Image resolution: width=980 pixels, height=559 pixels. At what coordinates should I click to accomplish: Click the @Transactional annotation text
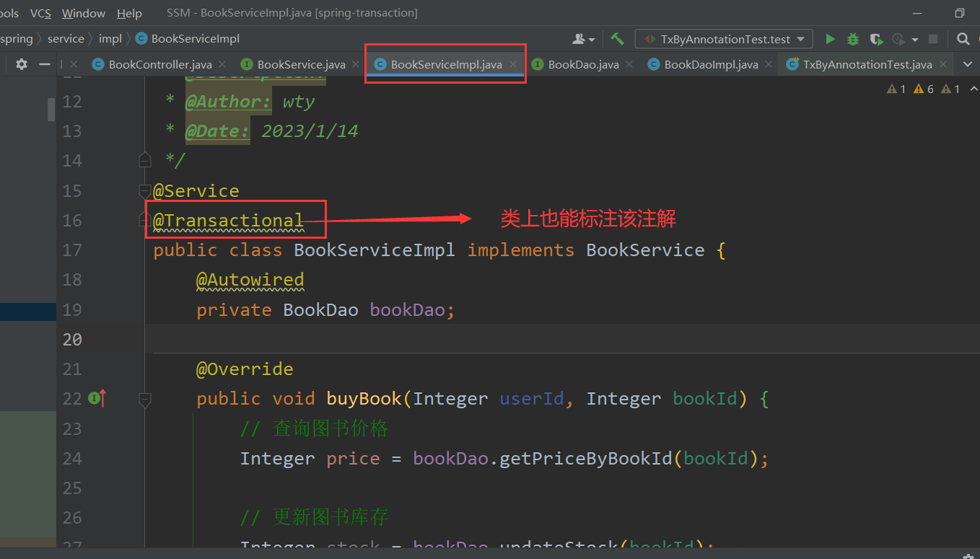coord(228,220)
